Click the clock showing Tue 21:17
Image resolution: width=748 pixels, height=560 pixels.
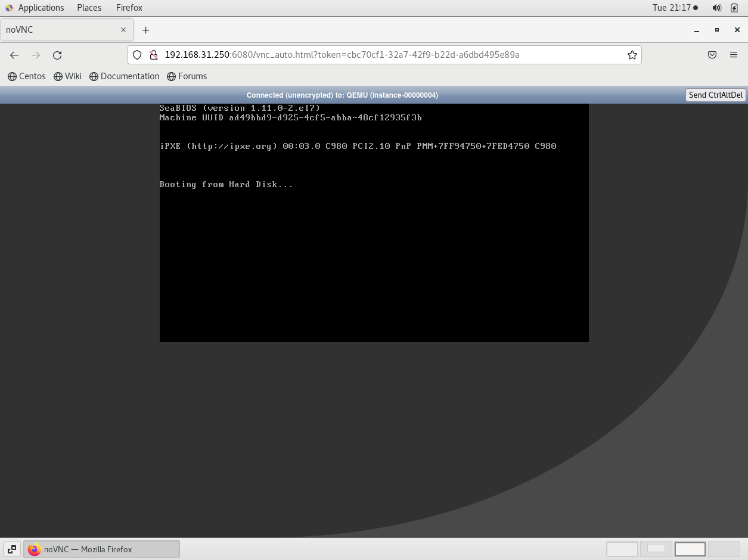click(675, 8)
